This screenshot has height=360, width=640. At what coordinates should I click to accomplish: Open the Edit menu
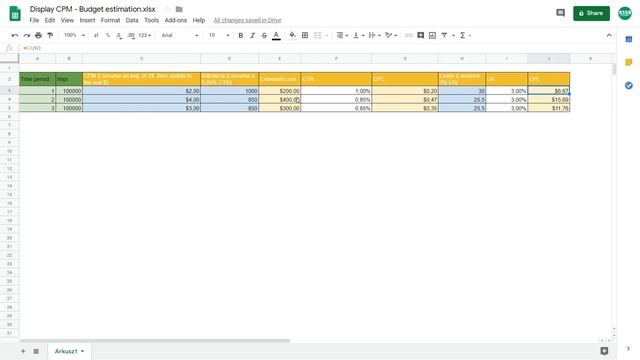50,20
